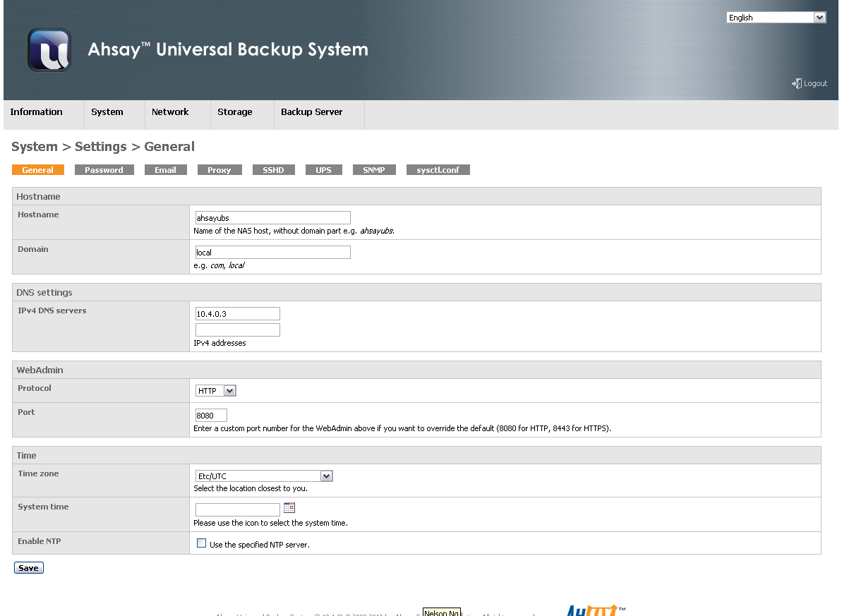Open the system time calendar picker

(289, 508)
